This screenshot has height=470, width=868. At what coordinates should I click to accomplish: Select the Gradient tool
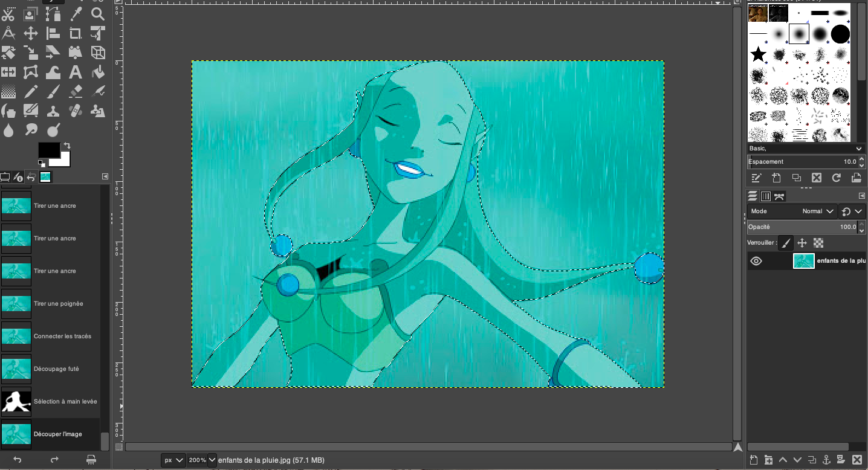(8, 92)
